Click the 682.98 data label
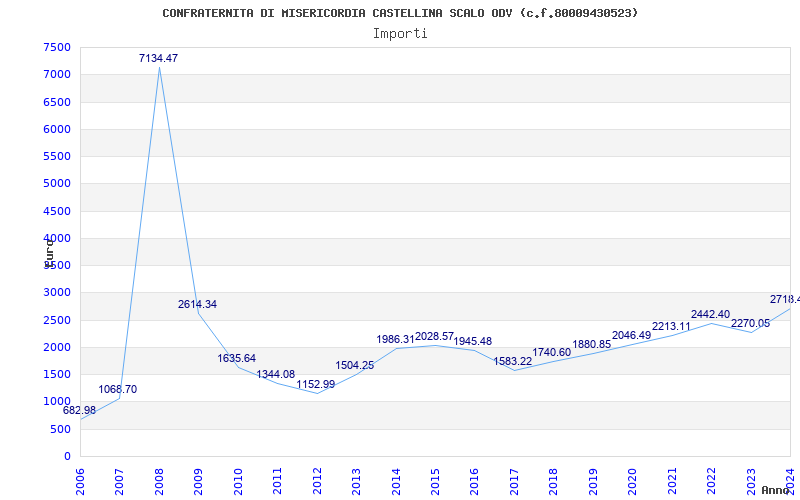Viewport: 800px width, 500px height. point(79,410)
